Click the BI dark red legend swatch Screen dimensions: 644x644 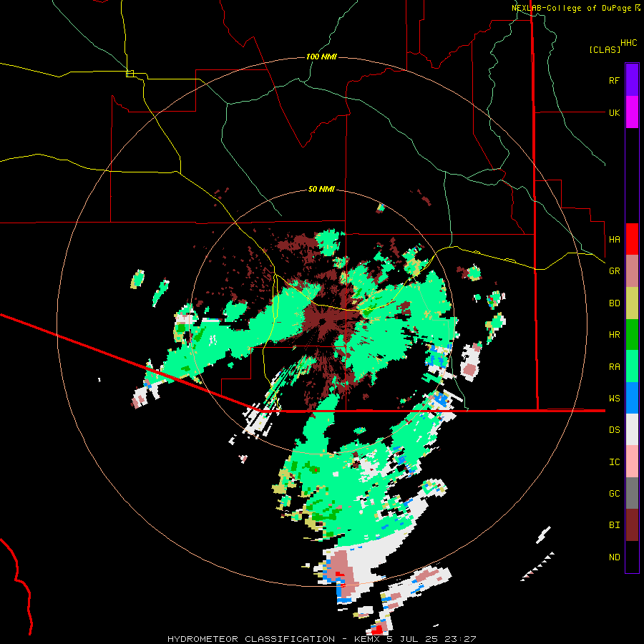[632, 525]
